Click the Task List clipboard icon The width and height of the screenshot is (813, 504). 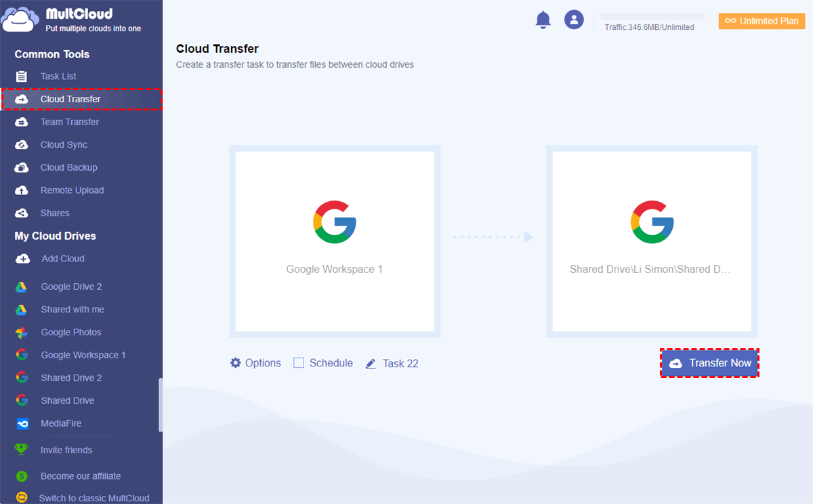point(22,77)
